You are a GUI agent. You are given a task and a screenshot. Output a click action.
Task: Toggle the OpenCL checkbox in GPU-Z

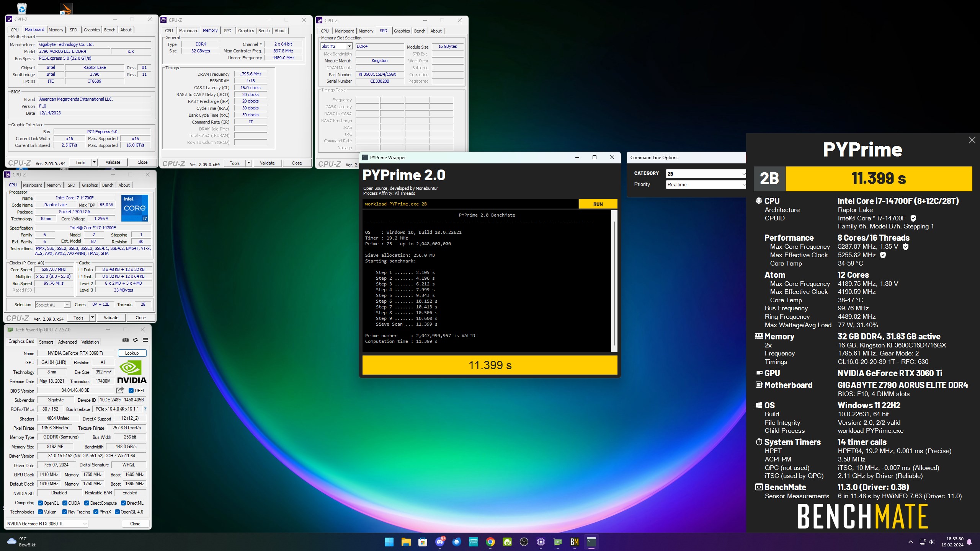pyautogui.click(x=40, y=503)
